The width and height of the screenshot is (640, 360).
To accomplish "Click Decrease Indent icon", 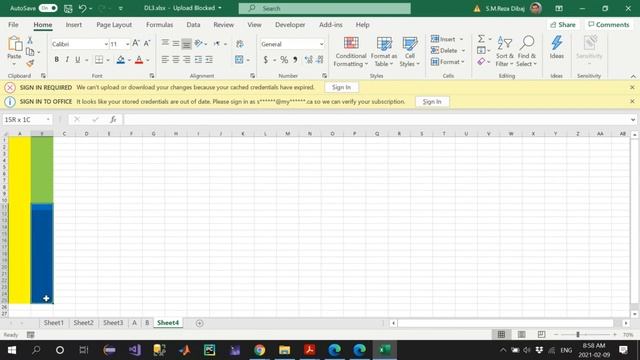I will tap(198, 60).
